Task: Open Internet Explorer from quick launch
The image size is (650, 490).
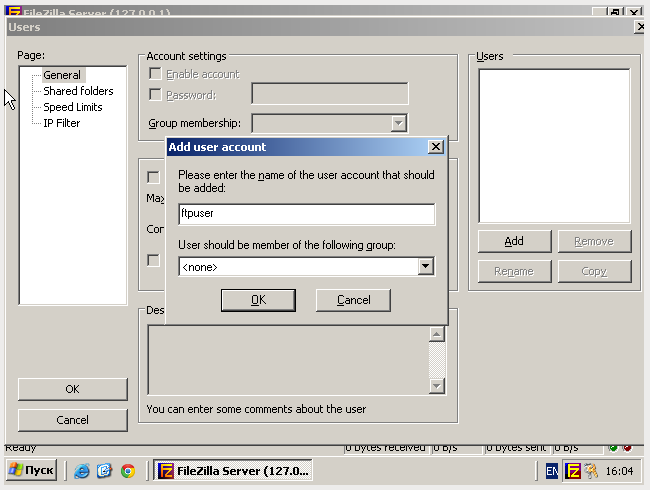Action: [82, 471]
